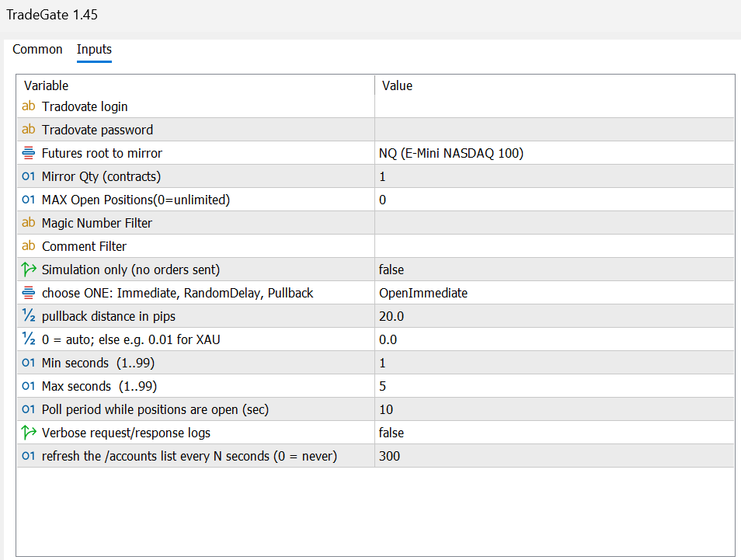The image size is (741, 560).
Task: Edit the Max seconds value 5
Action: [383, 386]
